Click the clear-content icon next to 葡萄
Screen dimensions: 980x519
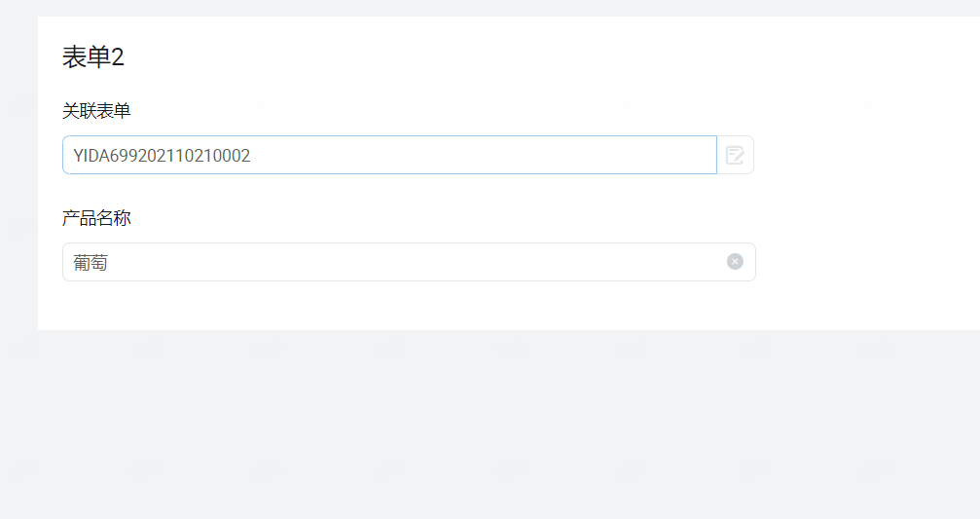tap(735, 261)
